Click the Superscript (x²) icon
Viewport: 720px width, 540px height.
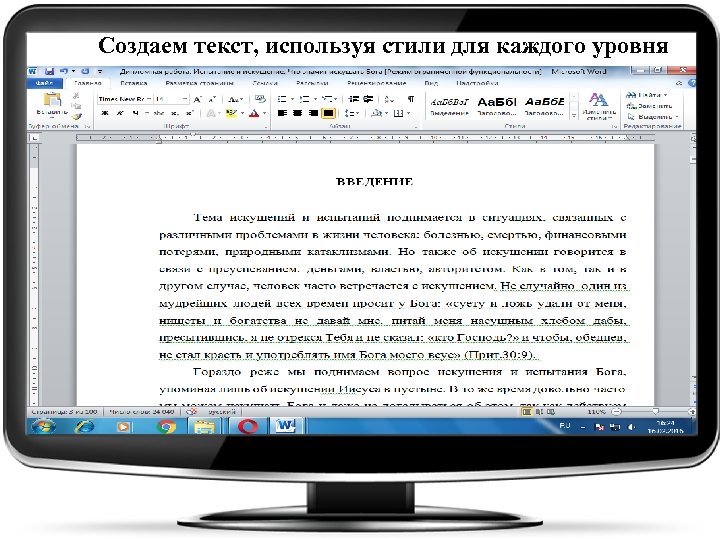click(x=189, y=113)
